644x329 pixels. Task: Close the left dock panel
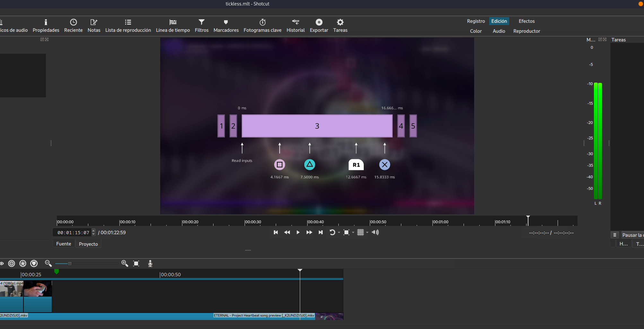pyautogui.click(x=47, y=40)
